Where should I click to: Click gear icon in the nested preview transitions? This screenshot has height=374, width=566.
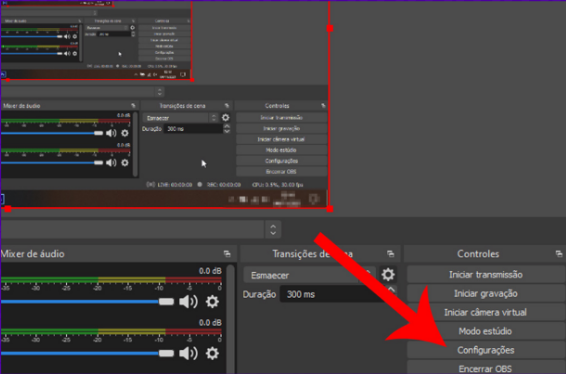click(x=225, y=118)
